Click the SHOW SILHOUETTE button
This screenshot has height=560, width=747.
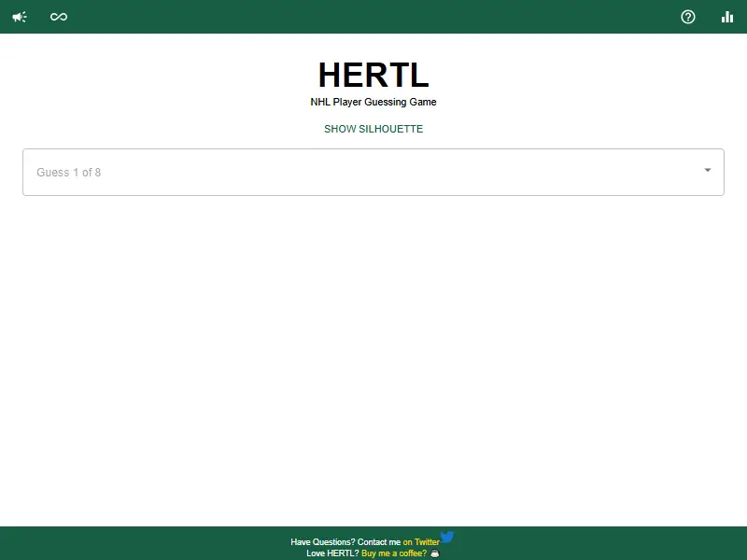click(x=373, y=129)
